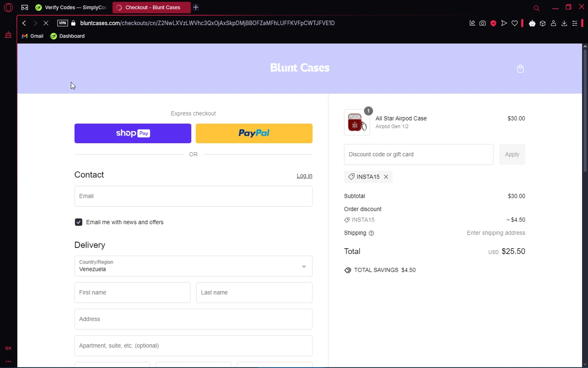Open the profile person icon in toolbar

[x=554, y=23]
